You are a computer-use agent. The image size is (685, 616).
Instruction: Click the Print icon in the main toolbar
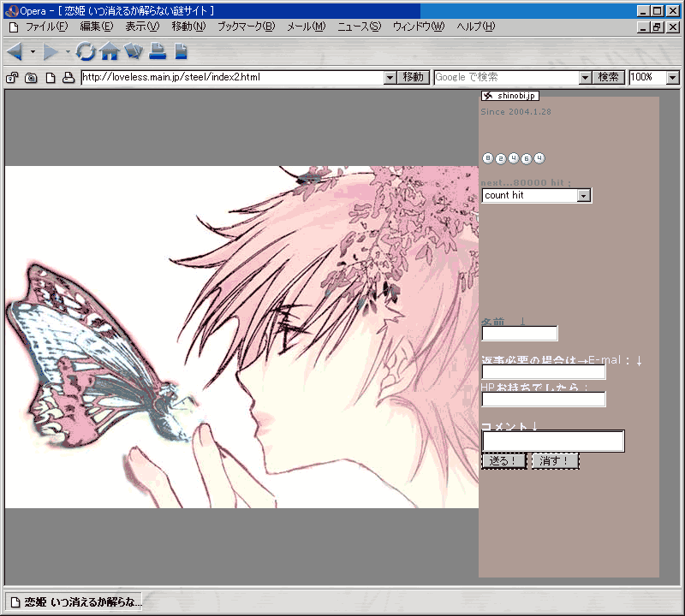click(158, 51)
